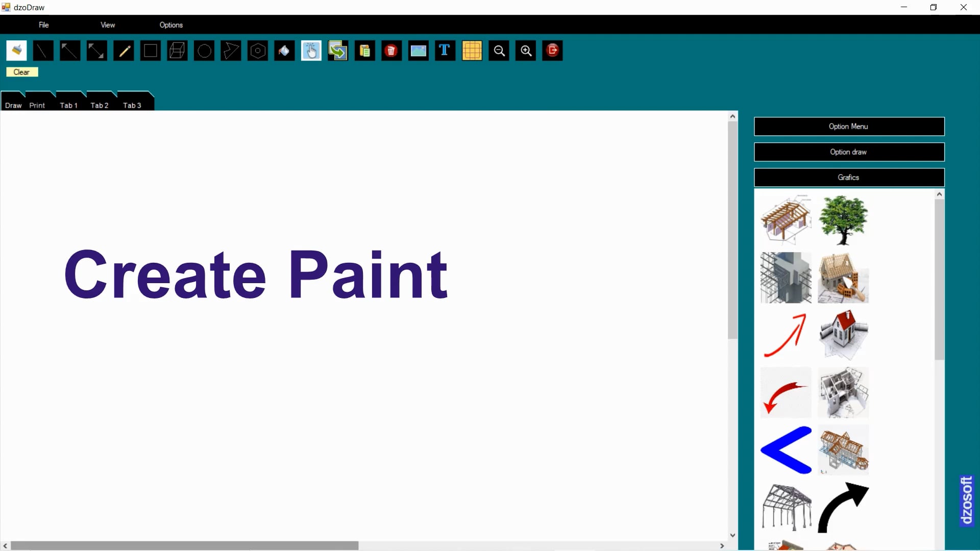The width and height of the screenshot is (980, 551).
Task: Select the 3D cube shape tool
Action: coord(177,51)
